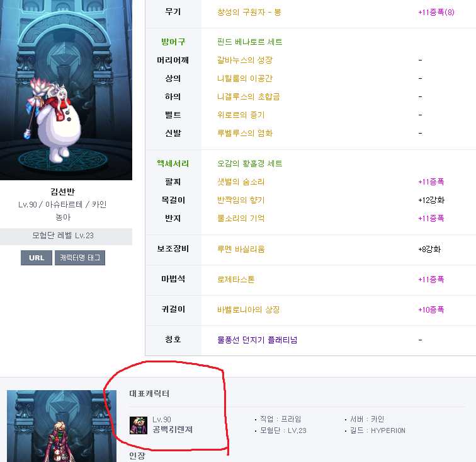Open sub equipment 루멘 바실리움
This screenshot has height=462, width=476.
[x=241, y=249]
